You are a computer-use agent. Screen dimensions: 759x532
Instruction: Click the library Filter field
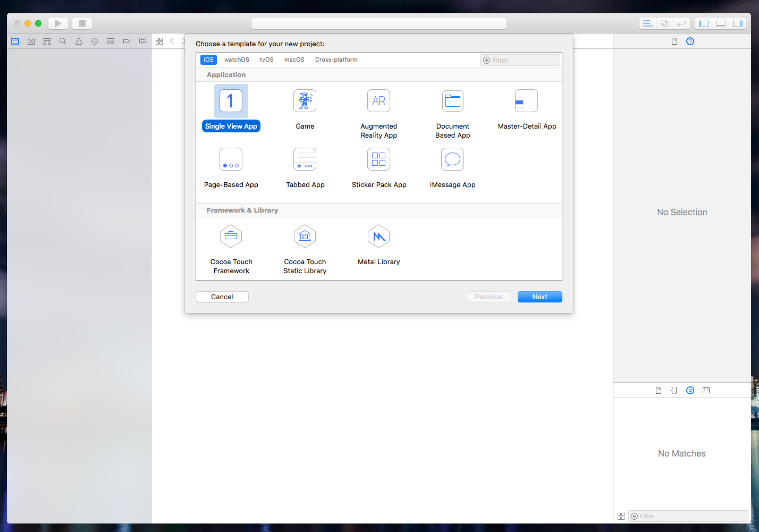click(688, 516)
